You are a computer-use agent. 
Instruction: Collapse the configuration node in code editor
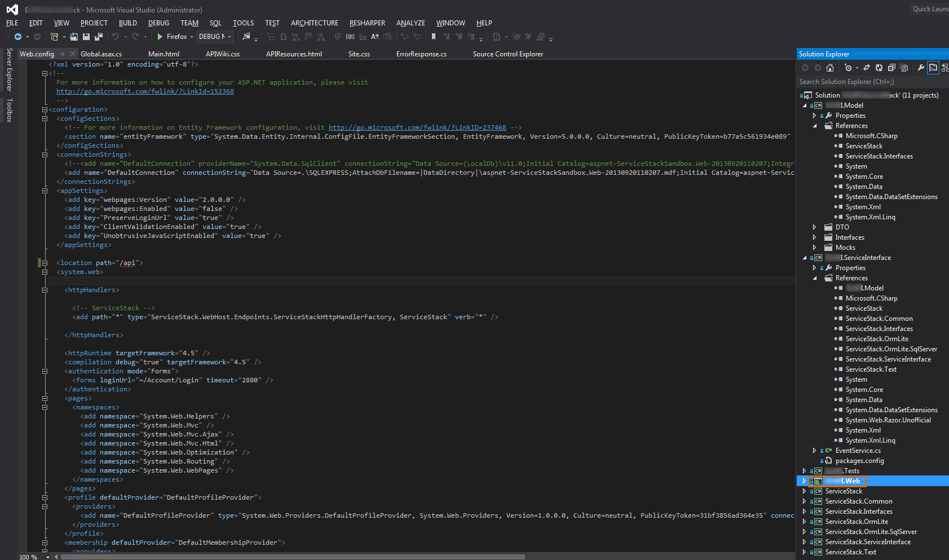pyautogui.click(x=45, y=109)
